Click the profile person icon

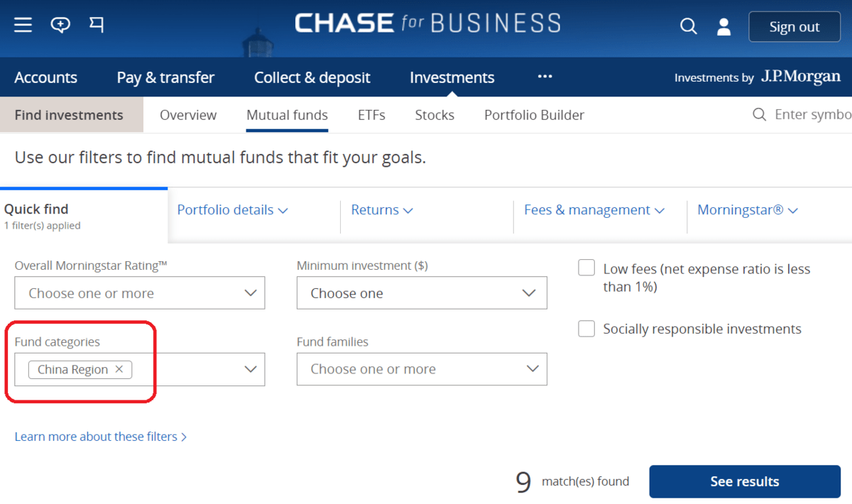click(x=723, y=26)
